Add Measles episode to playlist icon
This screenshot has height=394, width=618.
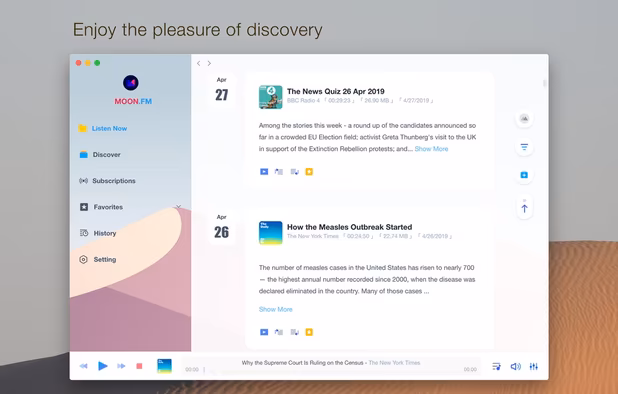[x=294, y=332]
